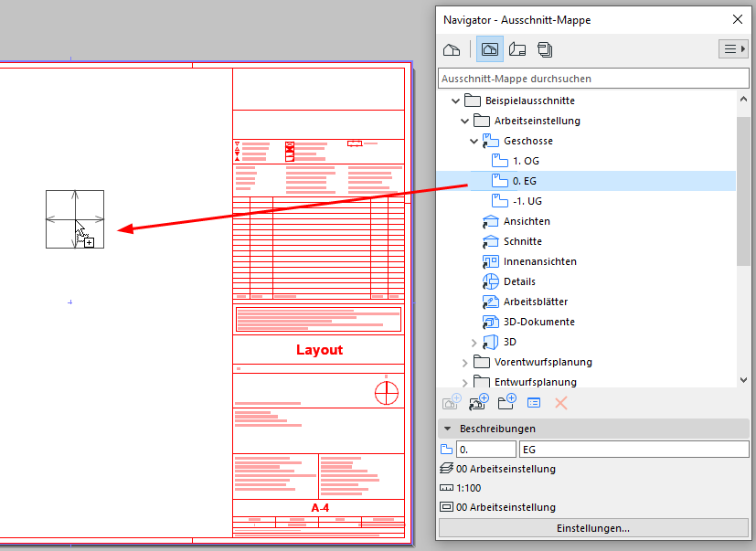This screenshot has width=756, height=551.
Task: Open the Einstellungen... button
Action: [x=593, y=528]
